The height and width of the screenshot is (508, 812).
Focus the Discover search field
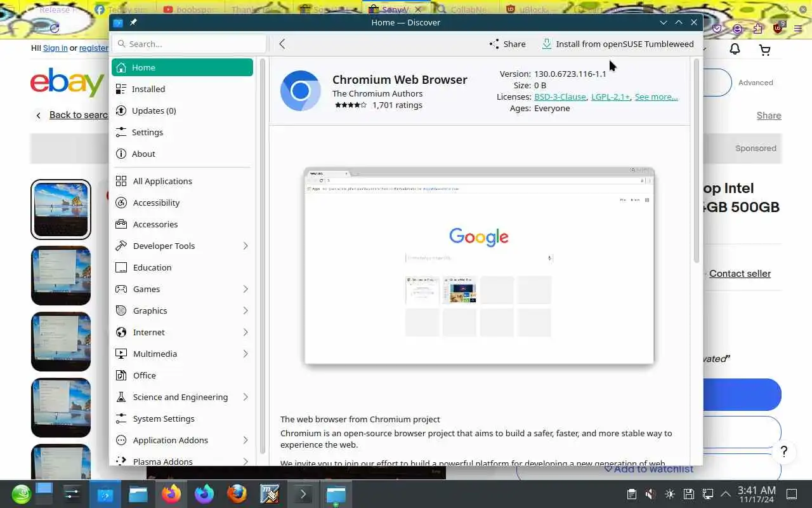tap(189, 44)
